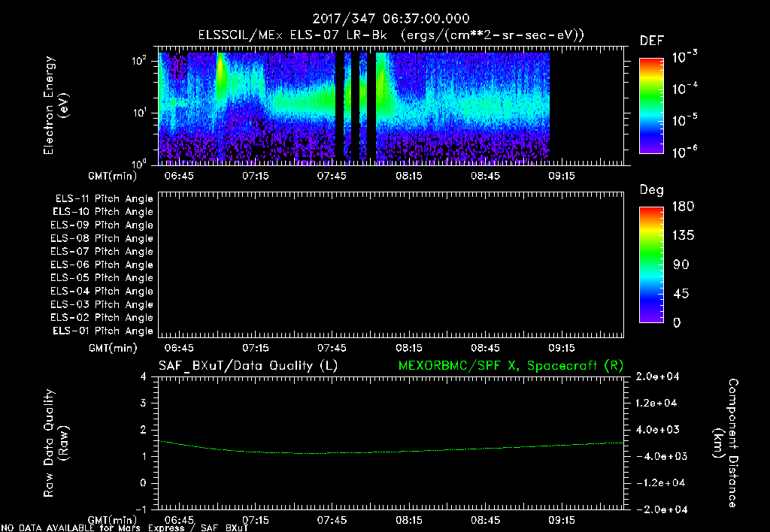Click the ELS-07 Pitch Angle row label

coord(102,251)
